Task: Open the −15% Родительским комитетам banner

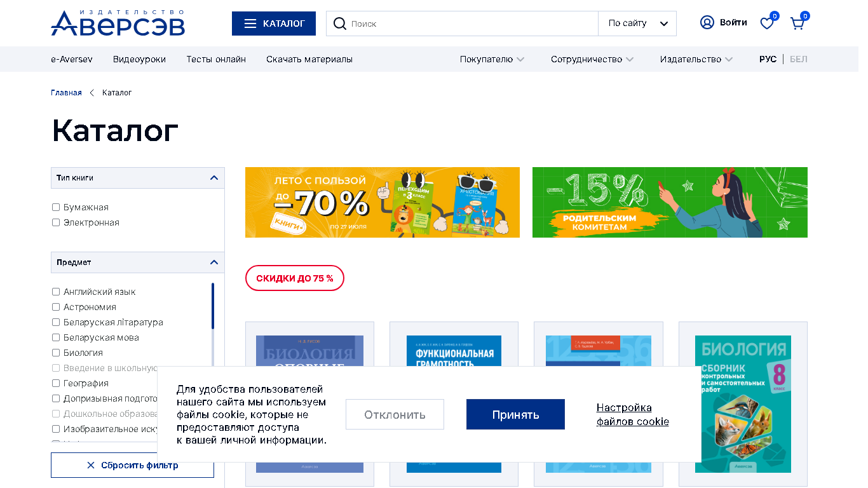Action: coord(670,202)
